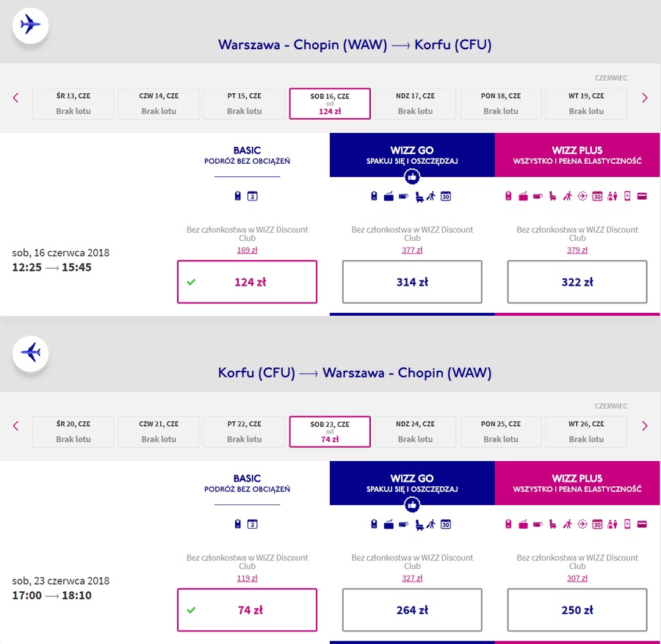Show later outbound dates with right arrow
The height and width of the screenshot is (644, 661).
click(x=645, y=98)
